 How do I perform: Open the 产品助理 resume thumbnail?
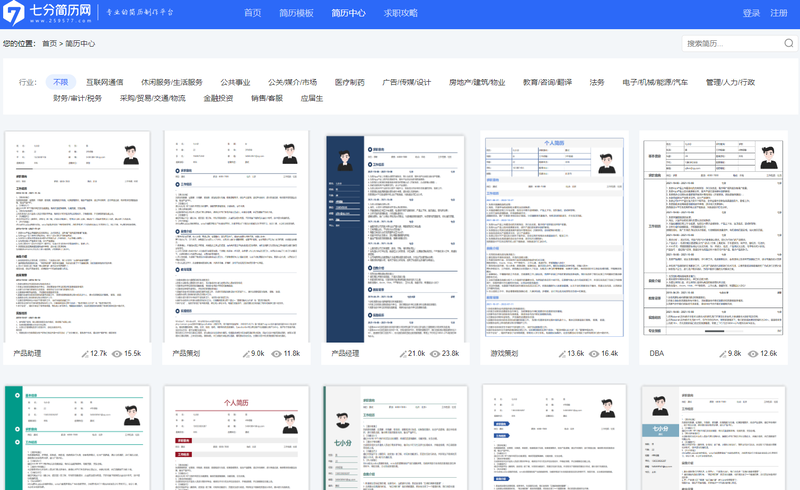click(78, 237)
